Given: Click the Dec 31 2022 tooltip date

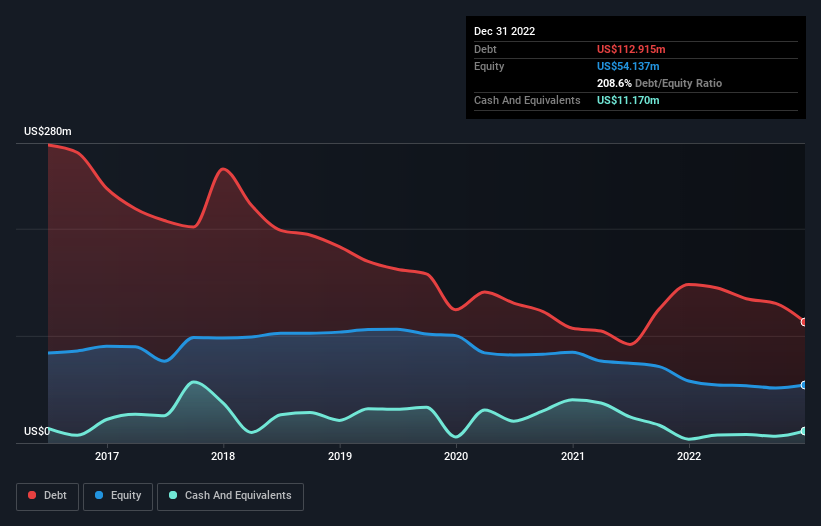Looking at the screenshot, I should coord(504,31).
